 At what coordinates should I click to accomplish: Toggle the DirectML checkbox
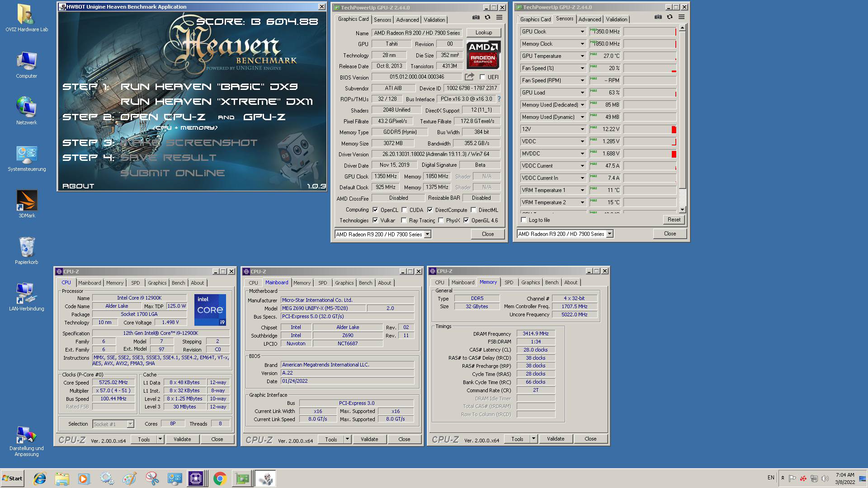(473, 210)
